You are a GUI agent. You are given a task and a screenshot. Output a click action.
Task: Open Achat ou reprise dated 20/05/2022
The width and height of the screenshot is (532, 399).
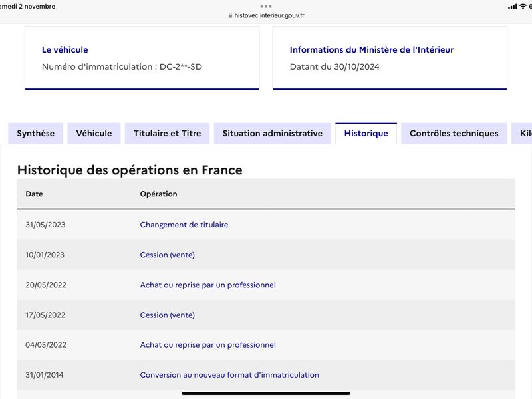click(x=207, y=285)
